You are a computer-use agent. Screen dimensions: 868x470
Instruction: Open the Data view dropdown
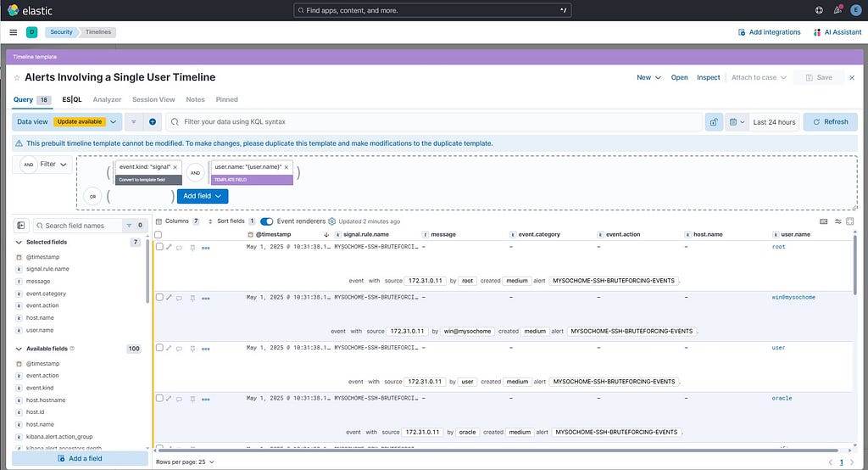coord(66,122)
